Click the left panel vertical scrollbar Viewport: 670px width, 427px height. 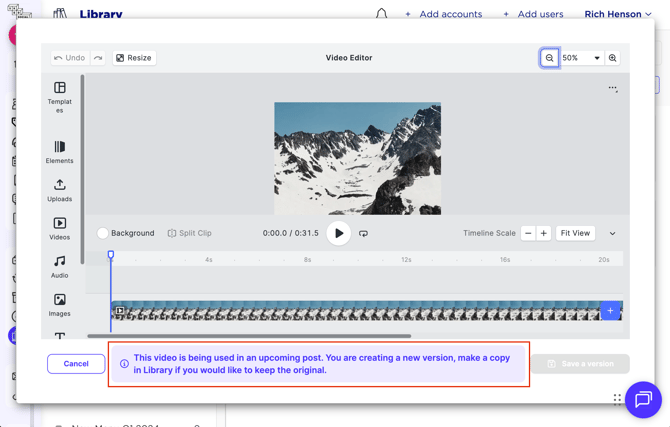click(82, 169)
